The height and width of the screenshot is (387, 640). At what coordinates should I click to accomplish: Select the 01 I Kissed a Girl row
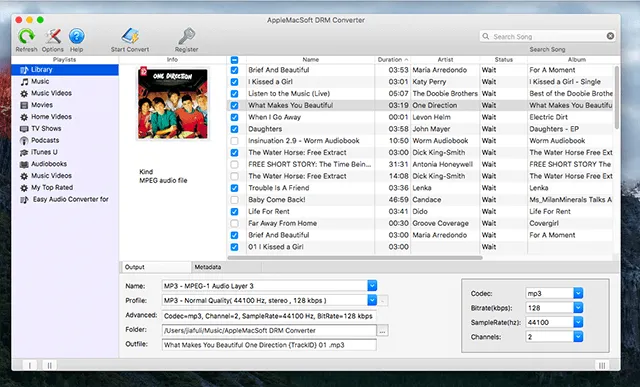tap(420, 247)
